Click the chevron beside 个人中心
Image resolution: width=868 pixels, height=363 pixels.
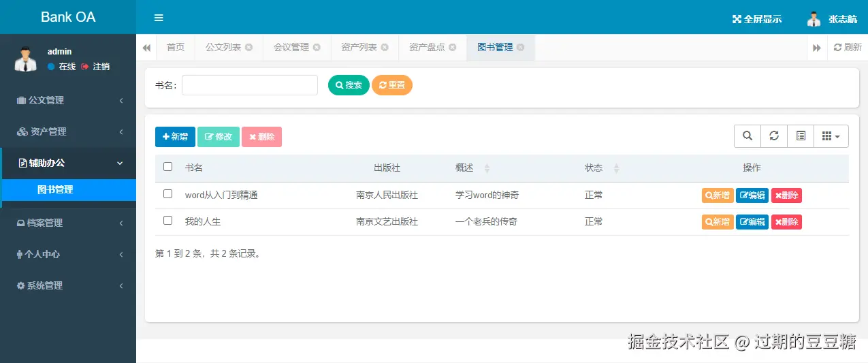click(120, 255)
